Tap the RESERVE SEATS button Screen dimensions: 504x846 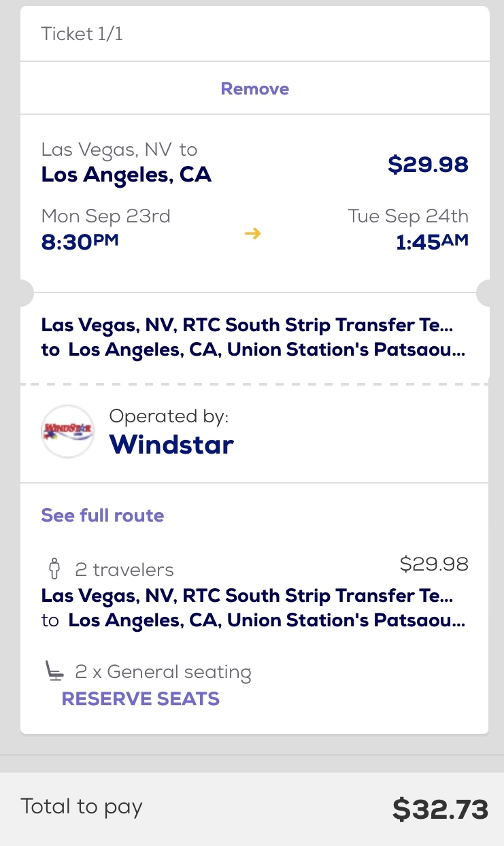(141, 699)
